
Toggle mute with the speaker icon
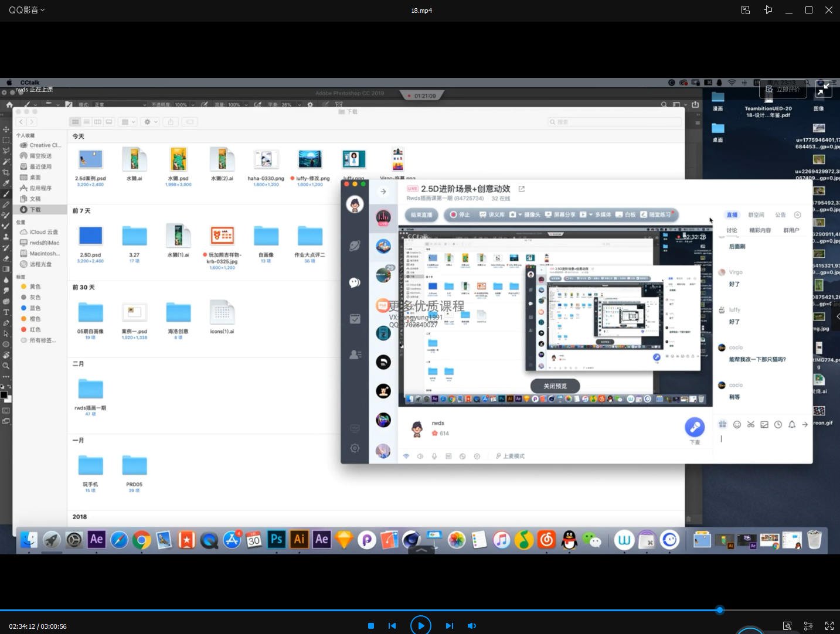(x=471, y=626)
